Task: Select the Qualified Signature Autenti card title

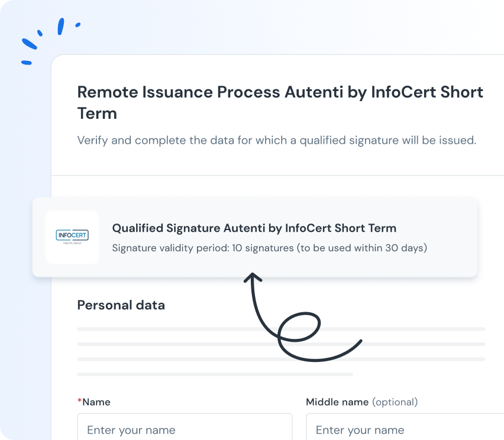Action: (254, 228)
